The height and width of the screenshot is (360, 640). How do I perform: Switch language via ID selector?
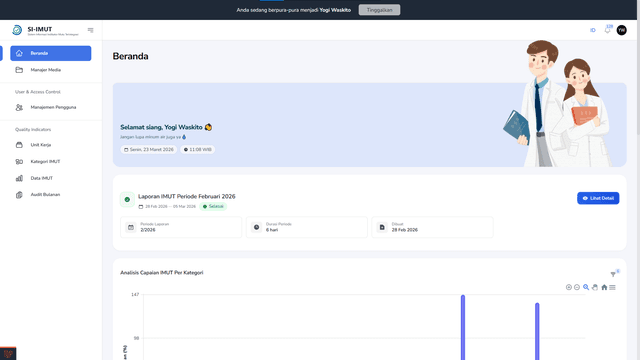tap(593, 30)
